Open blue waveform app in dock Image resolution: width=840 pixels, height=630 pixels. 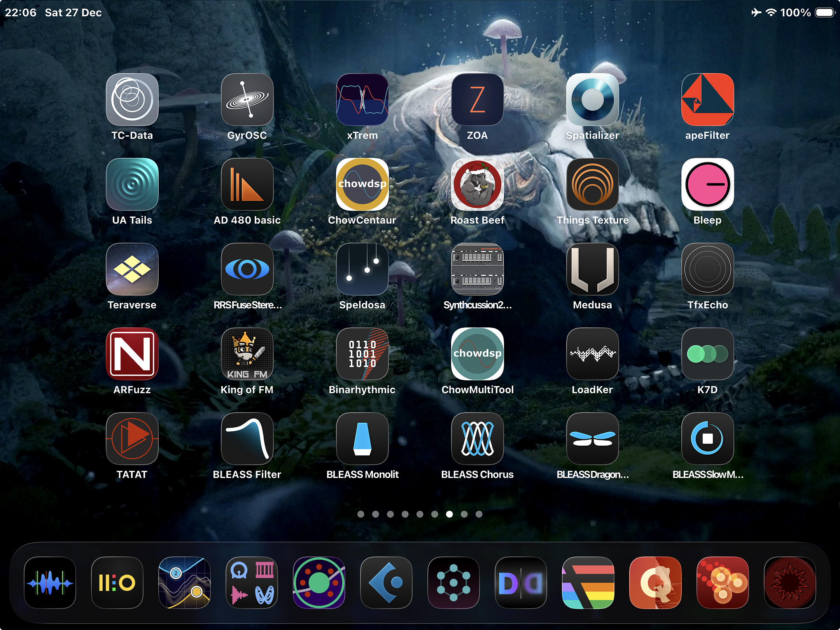[50, 583]
